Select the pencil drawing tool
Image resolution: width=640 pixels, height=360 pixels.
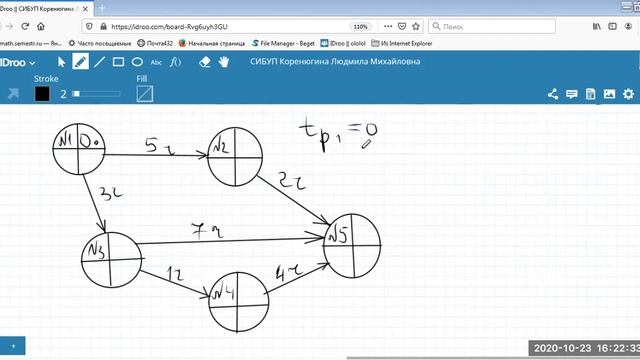(80, 62)
